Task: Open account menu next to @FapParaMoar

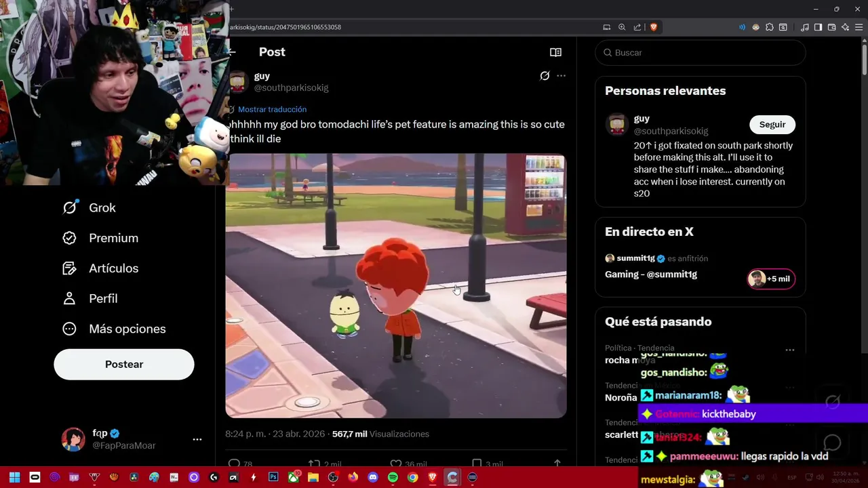Action: [x=197, y=439]
